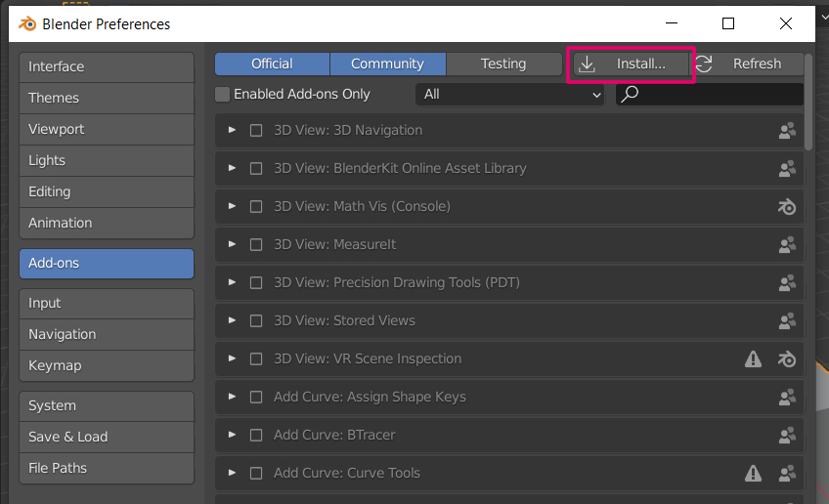This screenshot has height=504, width=829.
Task: Open the Editing preferences section
Action: (x=107, y=191)
